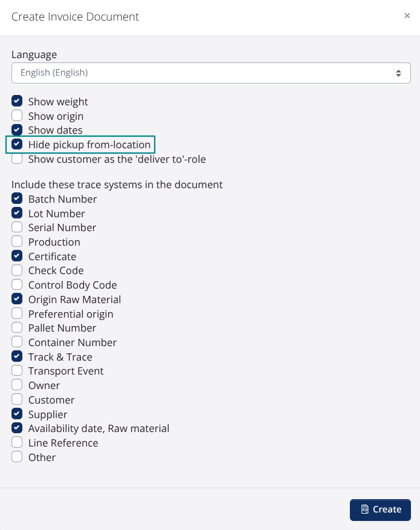Disable the Show dates checkbox

(17, 130)
